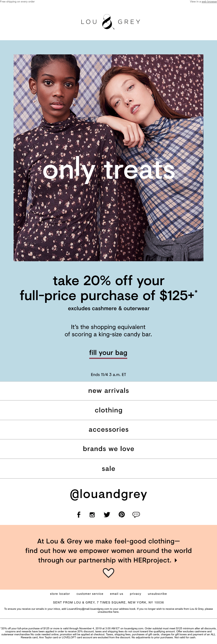Image resolution: width=217 pixels, height=644 pixels.
Task: Open the accessories category
Action: pos(108,430)
